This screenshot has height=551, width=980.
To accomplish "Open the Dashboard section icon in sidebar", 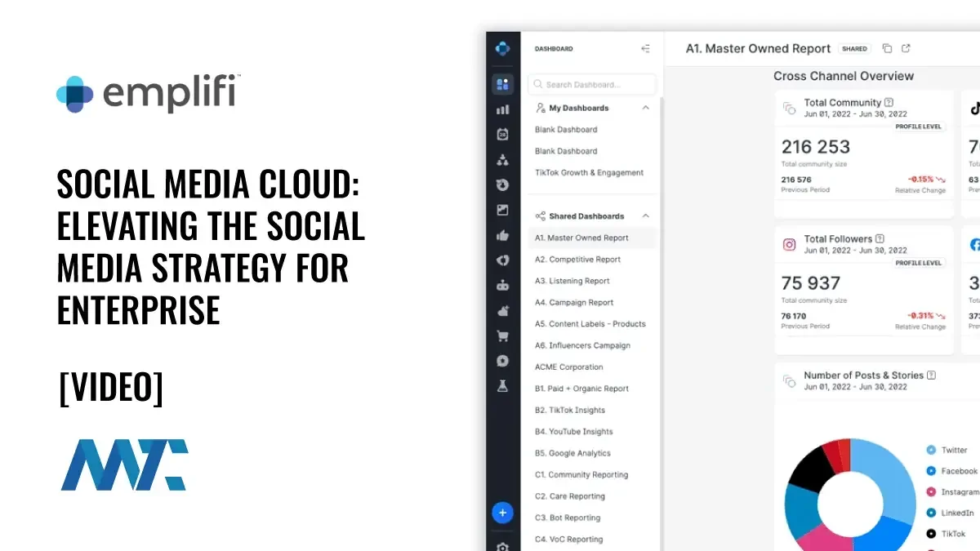I will tap(503, 84).
